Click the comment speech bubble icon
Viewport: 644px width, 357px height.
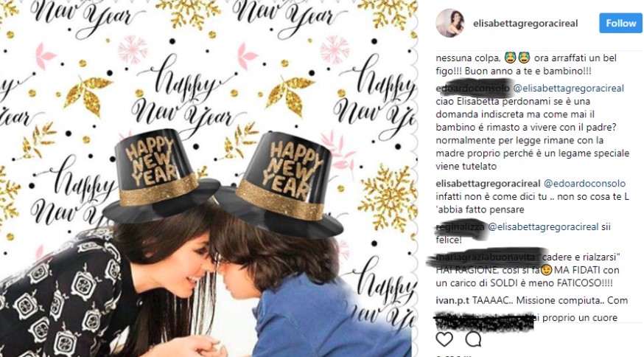pos(473,339)
